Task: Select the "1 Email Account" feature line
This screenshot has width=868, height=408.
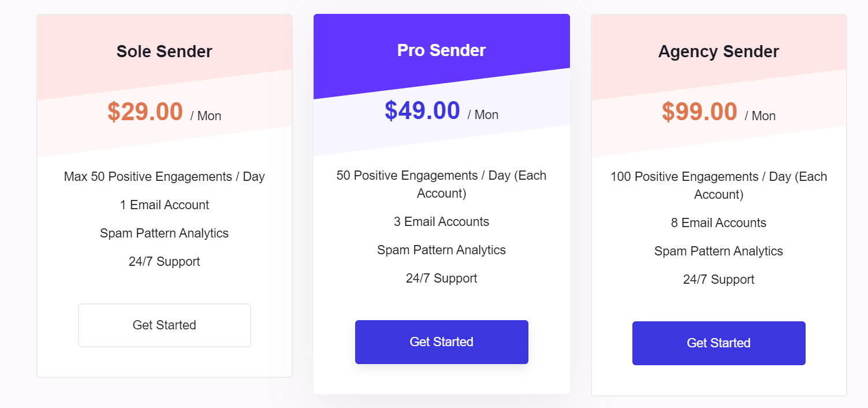Action: (164, 205)
